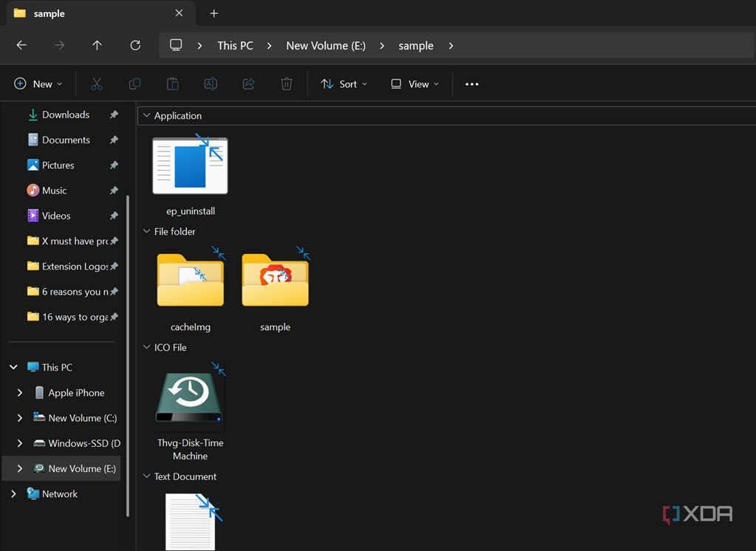Viewport: 756px width, 551px height.
Task: Click the Paste clipboard icon
Action: tap(173, 84)
